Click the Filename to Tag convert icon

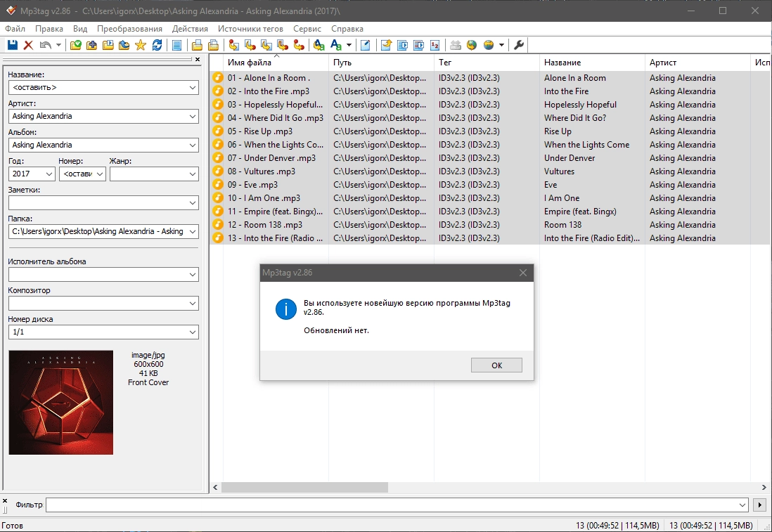pos(250,45)
